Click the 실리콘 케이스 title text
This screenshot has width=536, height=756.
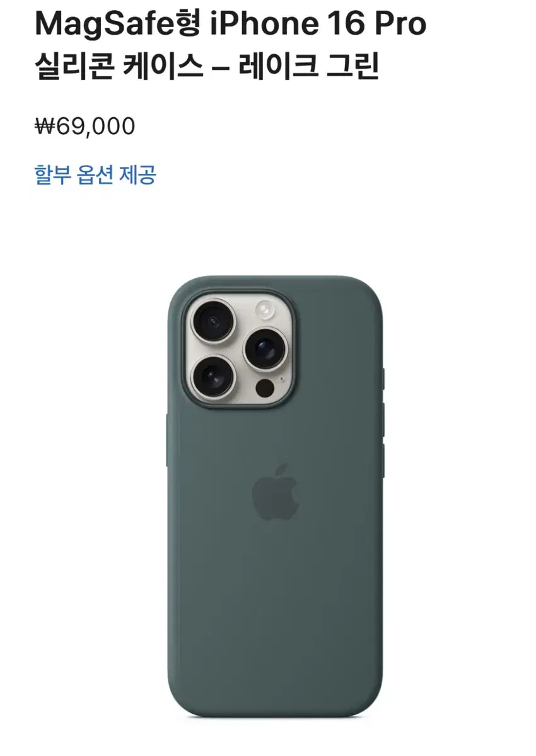[119, 67]
